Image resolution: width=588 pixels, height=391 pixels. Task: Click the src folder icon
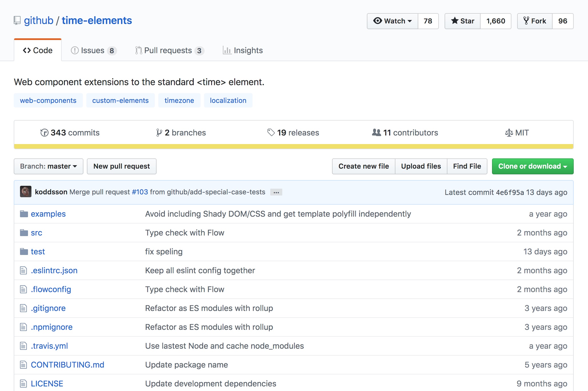pyautogui.click(x=24, y=233)
